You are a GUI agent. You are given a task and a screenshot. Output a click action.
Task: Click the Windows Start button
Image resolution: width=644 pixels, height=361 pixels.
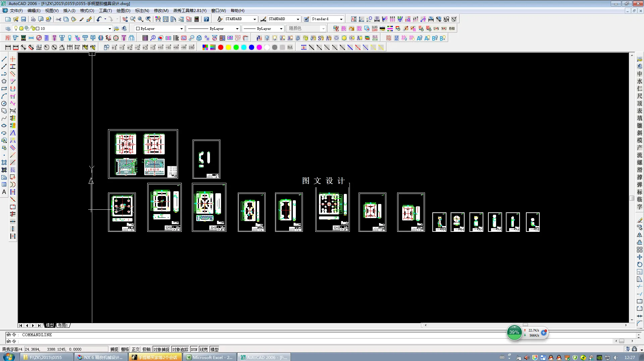(x=9, y=357)
